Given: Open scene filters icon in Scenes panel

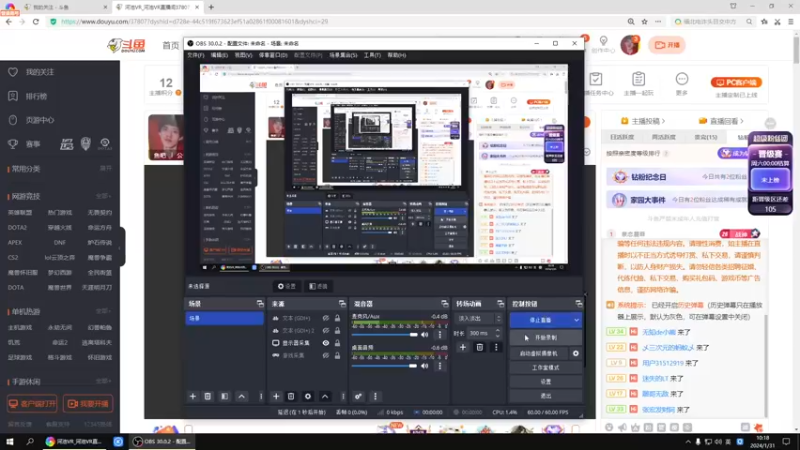Looking at the screenshot, I should point(224,396).
